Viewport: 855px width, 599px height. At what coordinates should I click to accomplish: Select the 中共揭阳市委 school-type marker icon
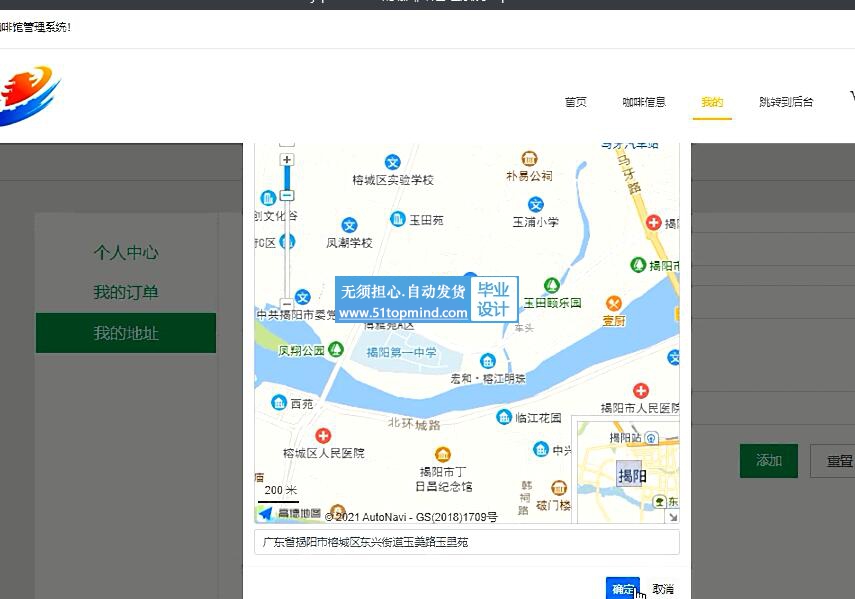point(303,297)
